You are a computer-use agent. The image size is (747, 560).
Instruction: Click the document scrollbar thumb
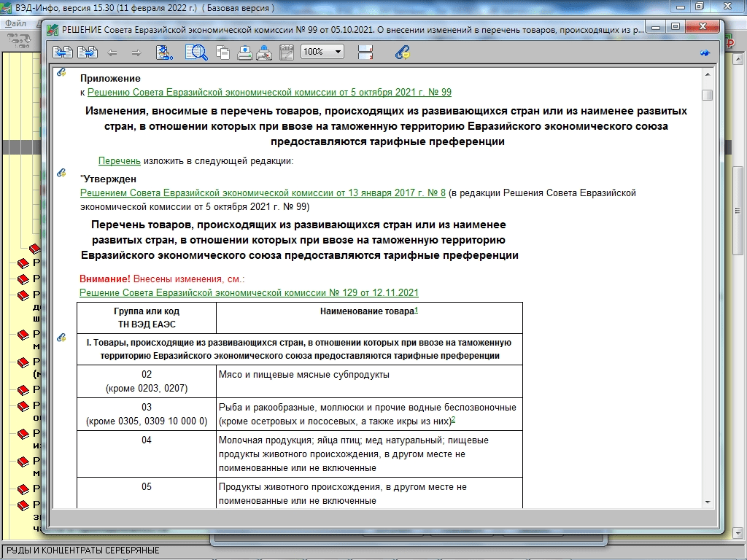tap(708, 96)
